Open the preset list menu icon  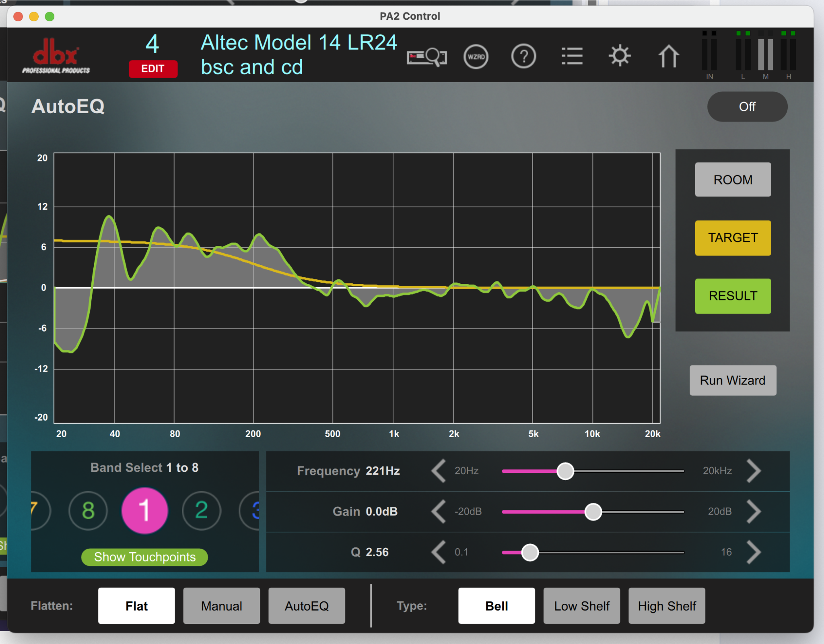(572, 56)
